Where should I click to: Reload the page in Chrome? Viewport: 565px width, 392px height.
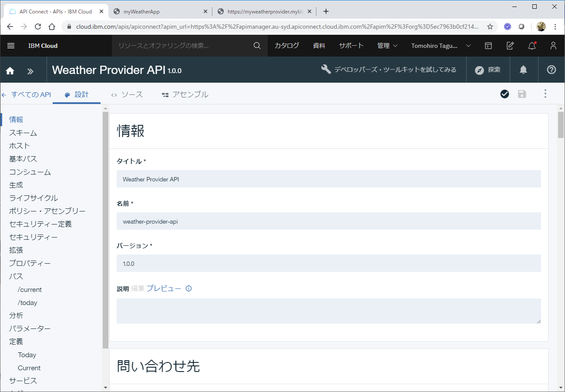point(38,27)
